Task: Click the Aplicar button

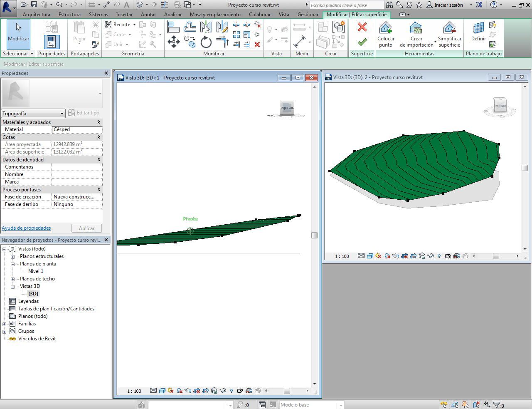Action: point(86,228)
